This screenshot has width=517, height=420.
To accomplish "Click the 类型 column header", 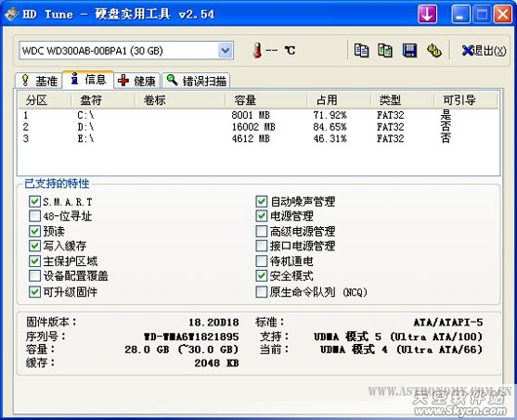I will click(x=402, y=99).
